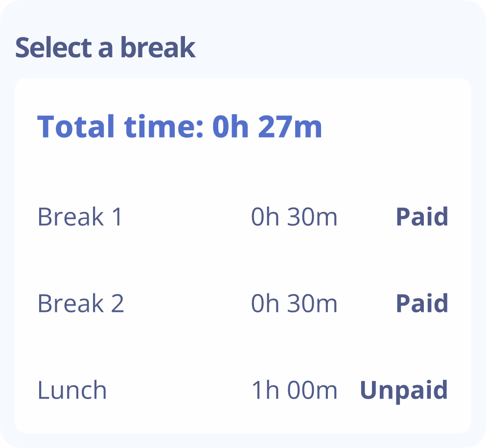The image size is (486, 448).
Task: Click the Lunch duration 1h 00m
Action: tap(294, 390)
